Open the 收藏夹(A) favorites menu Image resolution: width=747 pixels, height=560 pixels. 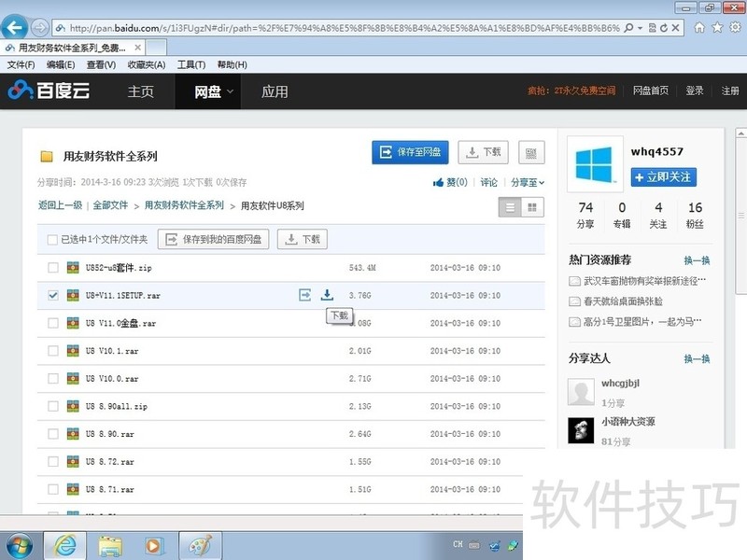tap(146, 64)
